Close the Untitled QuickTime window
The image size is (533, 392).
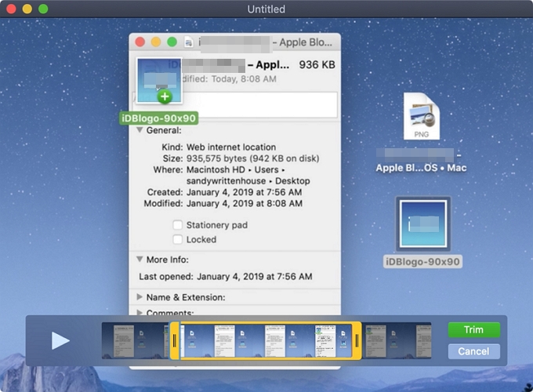(x=9, y=9)
